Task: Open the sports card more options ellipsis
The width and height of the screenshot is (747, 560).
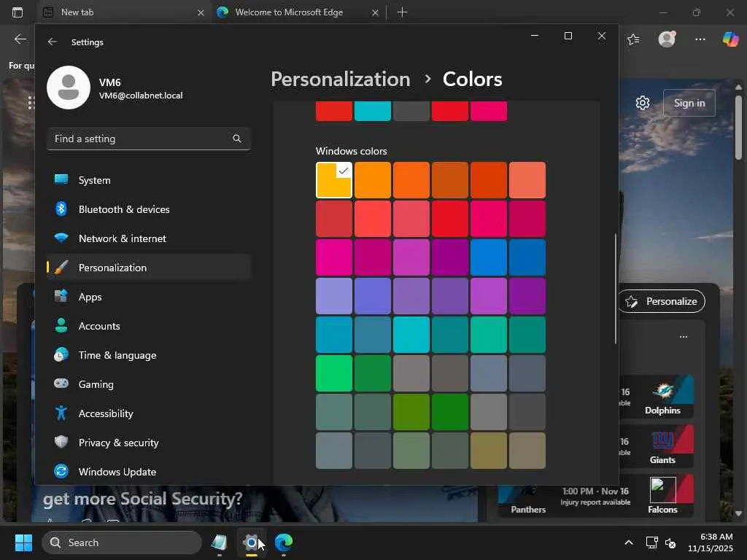Action: pyautogui.click(x=684, y=337)
